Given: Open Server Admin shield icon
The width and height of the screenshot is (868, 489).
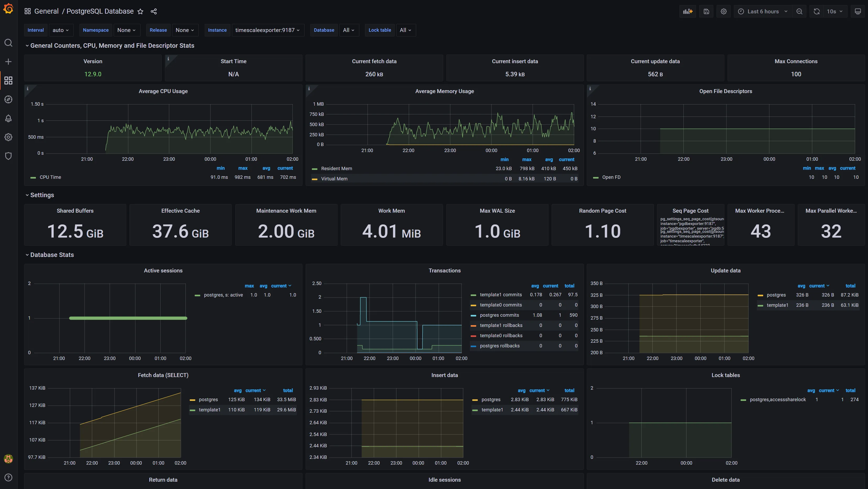Looking at the screenshot, I should pyautogui.click(x=8, y=156).
